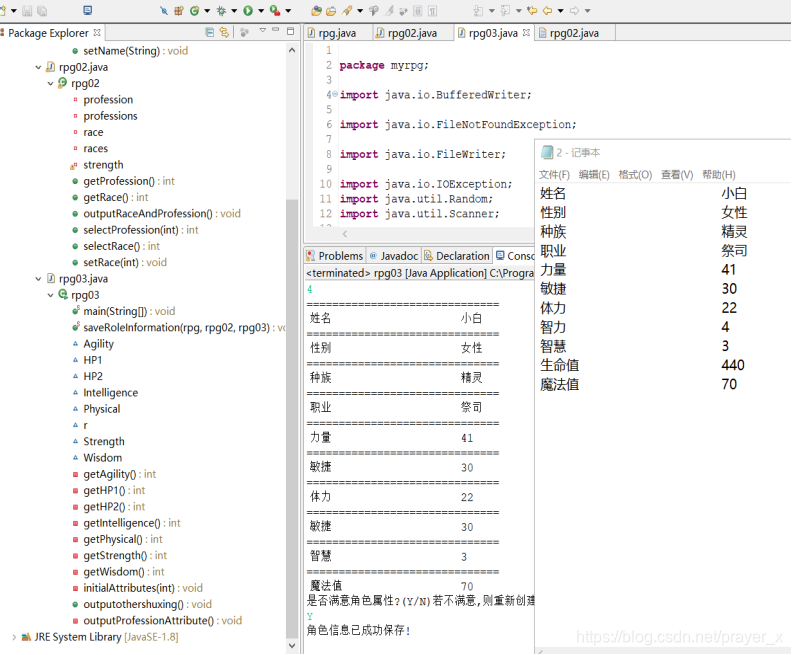Expand the JRE System Library node

(14, 637)
